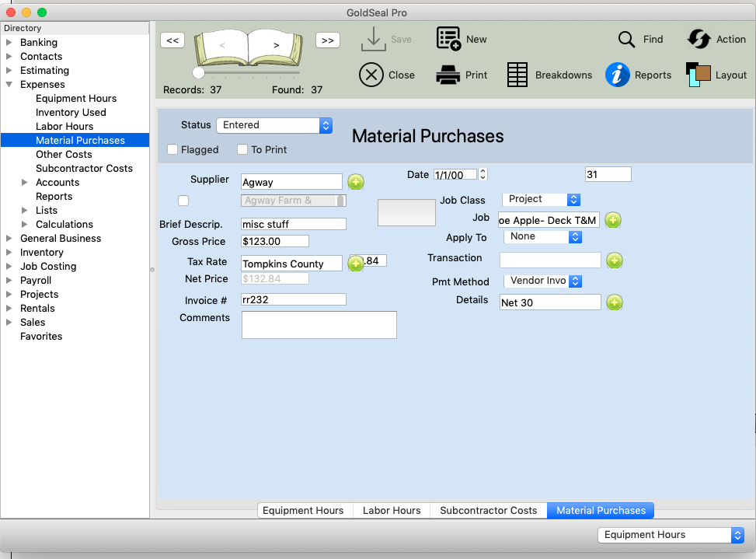Click the record number field showing 31
The image size is (756, 559).
point(608,174)
